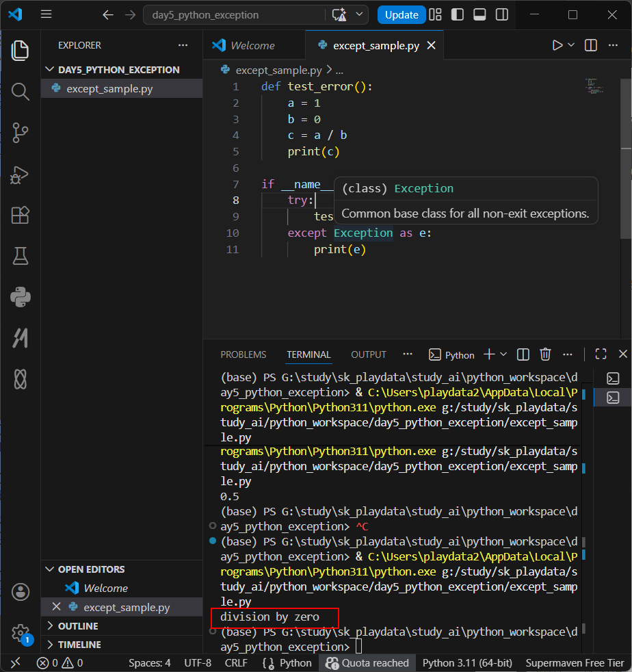This screenshot has width=632, height=672.
Task: Open the Copilot chat icon in title bar
Action: tap(339, 15)
